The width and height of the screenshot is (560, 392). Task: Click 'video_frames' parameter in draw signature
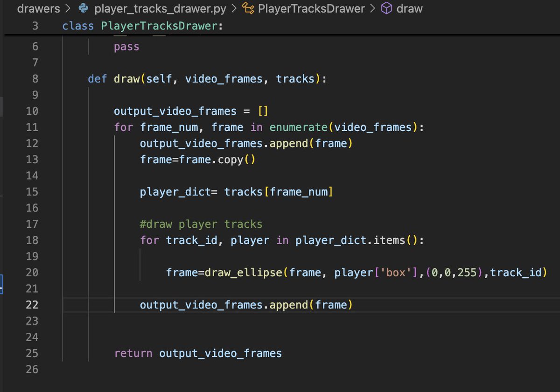point(224,79)
